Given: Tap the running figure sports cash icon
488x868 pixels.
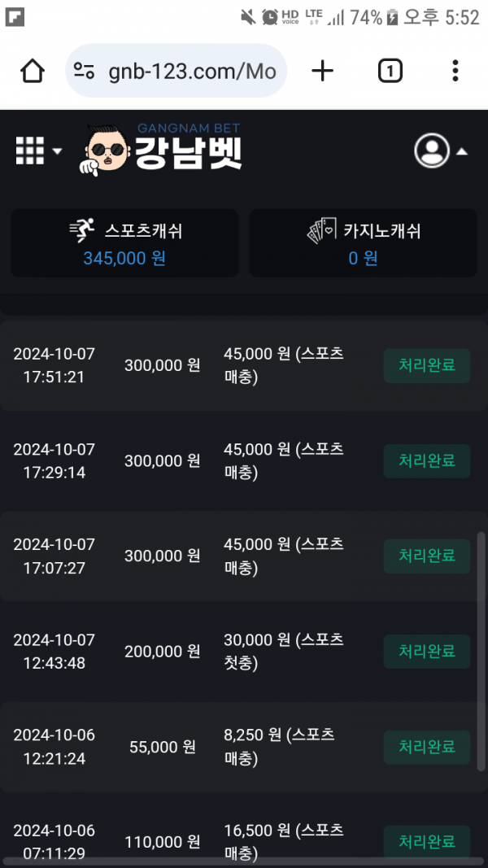Looking at the screenshot, I should [83, 231].
